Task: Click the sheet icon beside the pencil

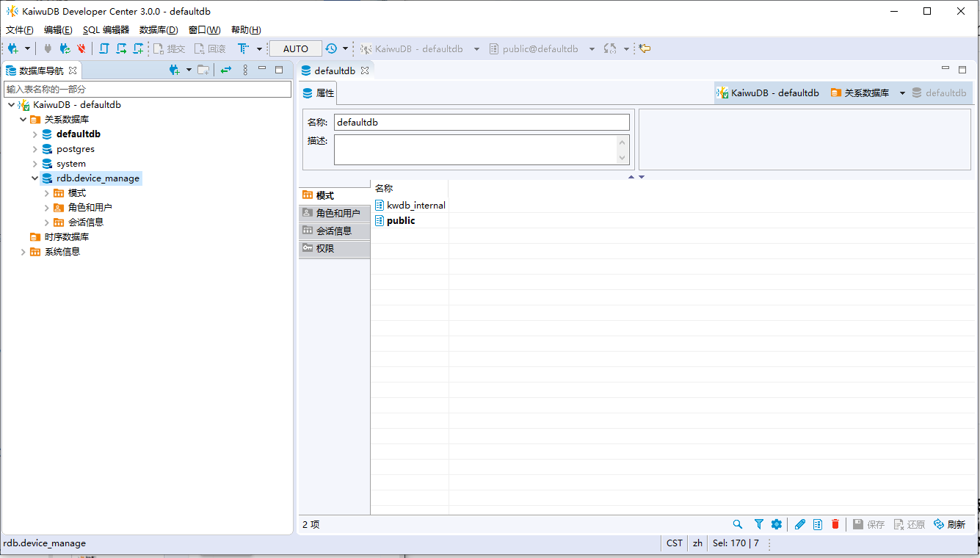Action: 818,524
